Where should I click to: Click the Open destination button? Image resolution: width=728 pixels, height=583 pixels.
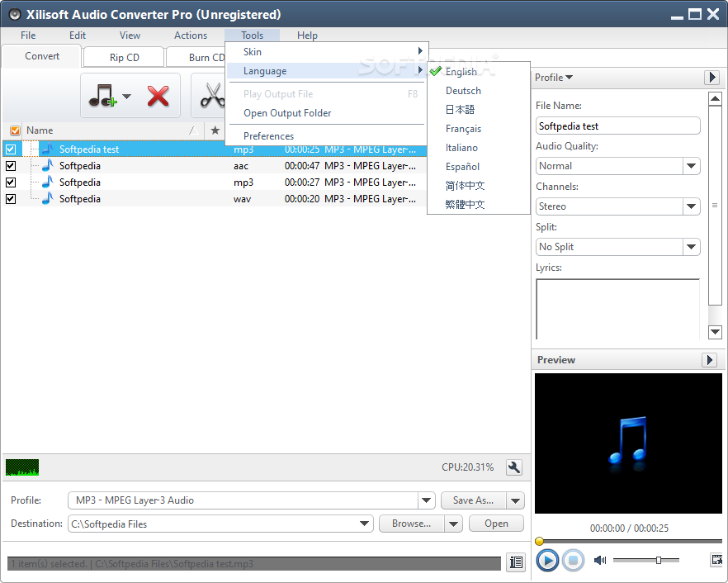pyautogui.click(x=496, y=524)
